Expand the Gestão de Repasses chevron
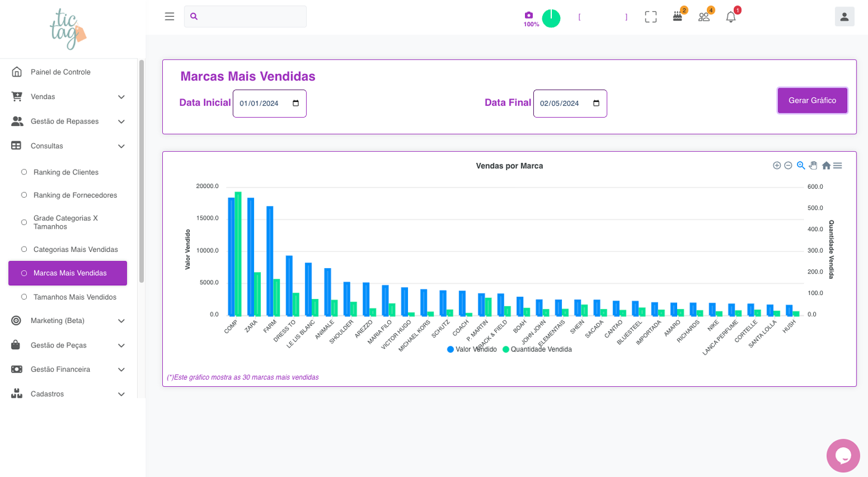 121,121
